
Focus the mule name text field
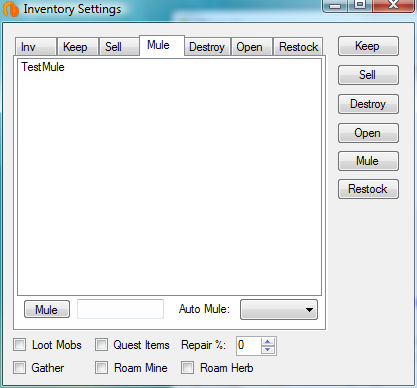pos(120,309)
